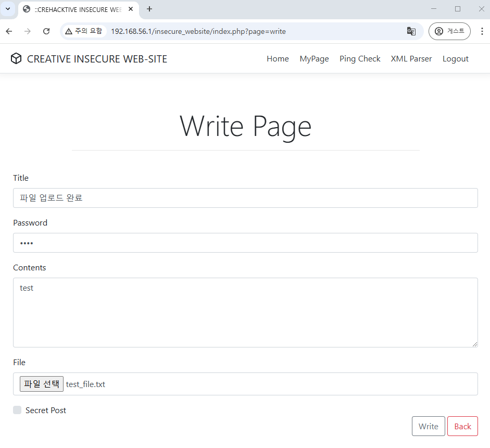Focus the Title input field
This screenshot has width=490, height=448.
tap(245, 198)
